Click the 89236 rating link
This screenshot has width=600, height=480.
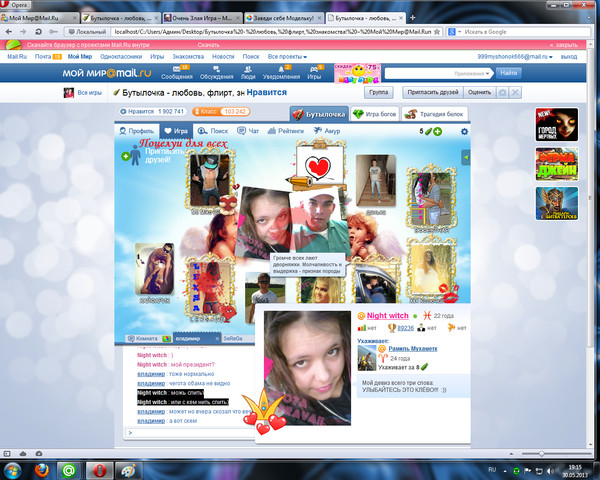pos(406,328)
